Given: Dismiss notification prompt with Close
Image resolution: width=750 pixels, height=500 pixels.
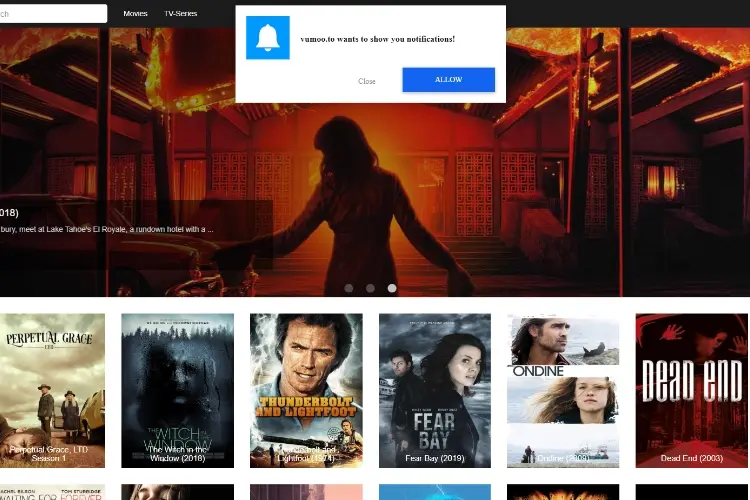Looking at the screenshot, I should 366,81.
